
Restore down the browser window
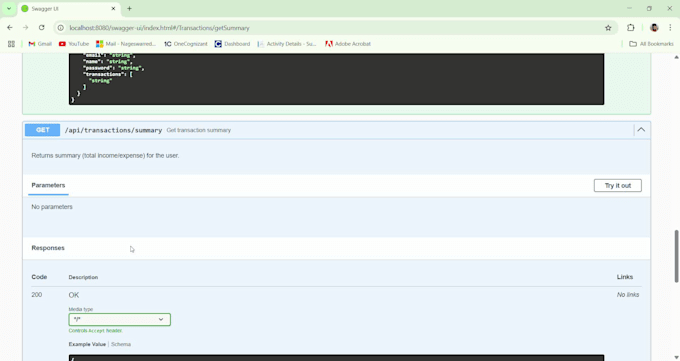tap(649, 9)
